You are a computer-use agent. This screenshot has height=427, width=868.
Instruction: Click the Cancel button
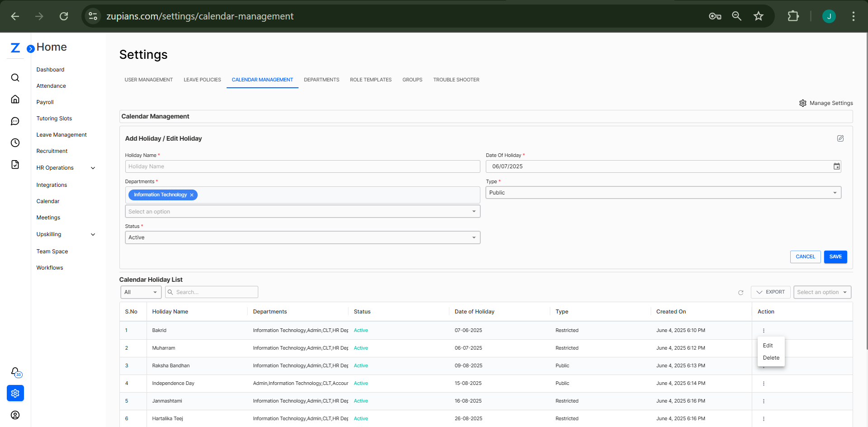[805, 257]
